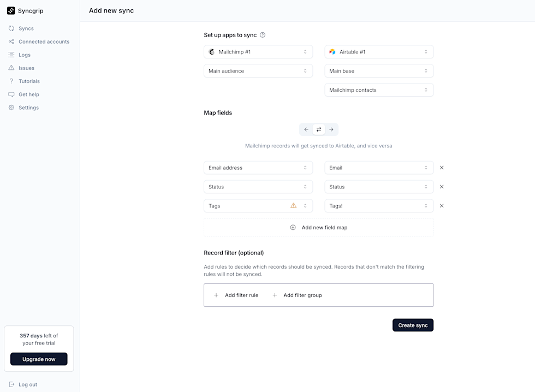This screenshot has height=392, width=535.
Task: Click the help tooltip beside Set up apps
Action: (262, 34)
